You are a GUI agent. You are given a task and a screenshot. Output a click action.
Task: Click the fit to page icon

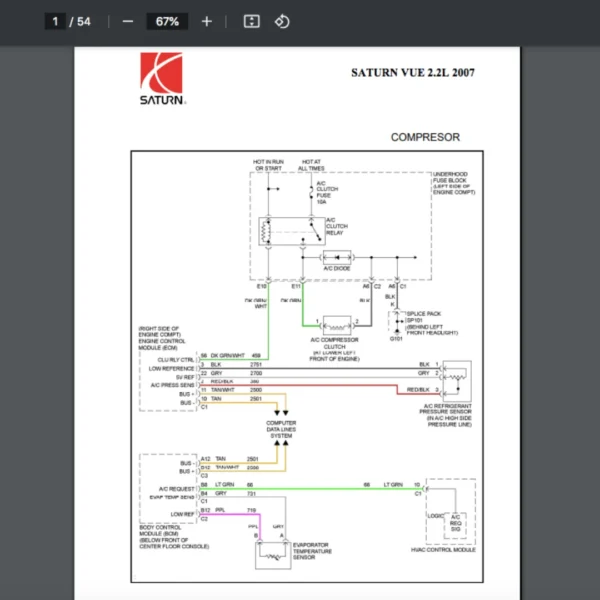tap(251, 21)
